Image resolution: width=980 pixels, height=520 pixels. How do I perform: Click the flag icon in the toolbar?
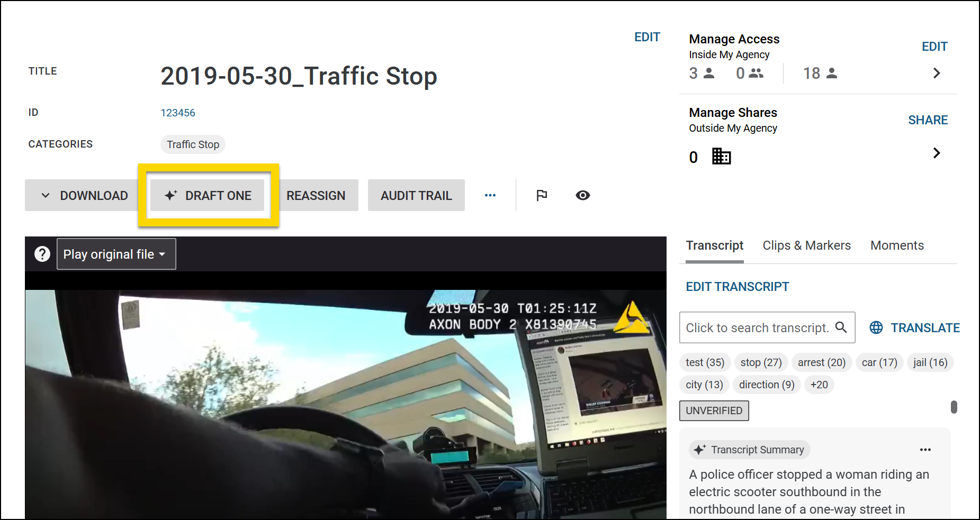click(541, 195)
